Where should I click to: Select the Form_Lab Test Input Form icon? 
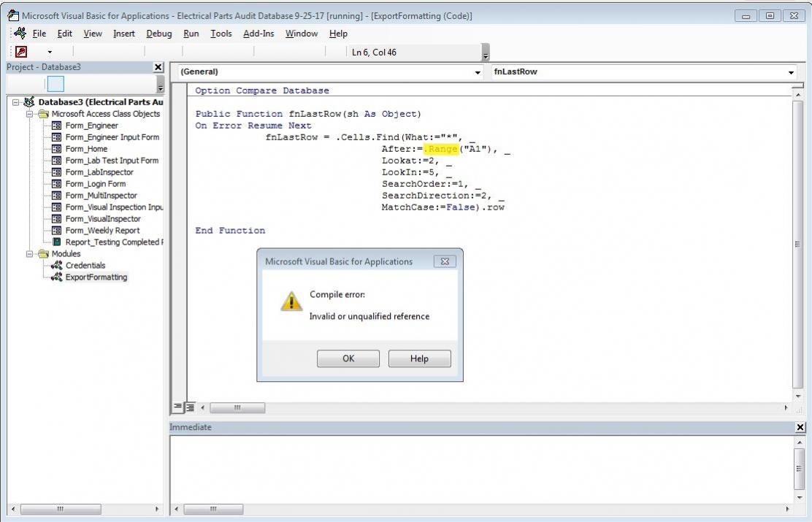57,161
